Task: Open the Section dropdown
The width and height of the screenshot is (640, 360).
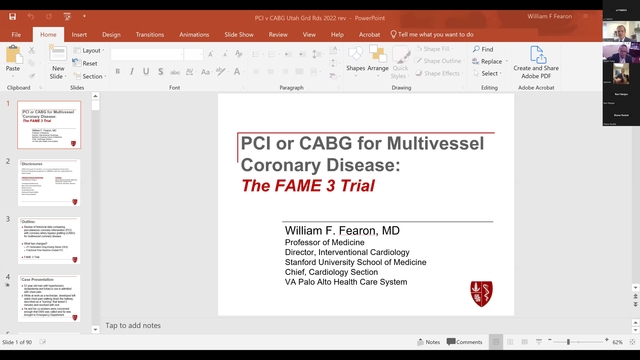Action: click(x=90, y=76)
